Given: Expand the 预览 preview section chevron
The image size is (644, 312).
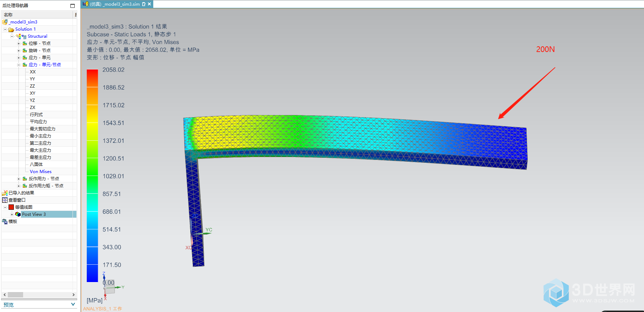Looking at the screenshot, I should pos(73,305).
